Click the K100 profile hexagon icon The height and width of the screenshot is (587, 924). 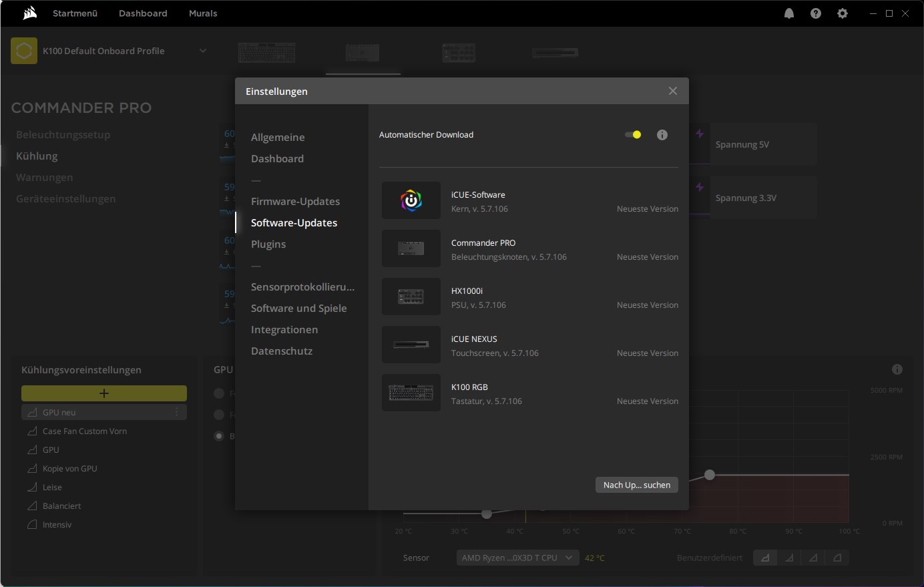click(24, 51)
